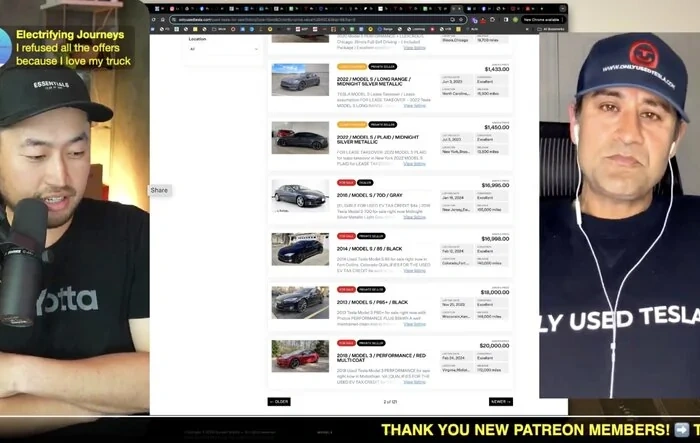Bookmark this page with the star icon
Screen dimensions: 700x443
(461, 20)
